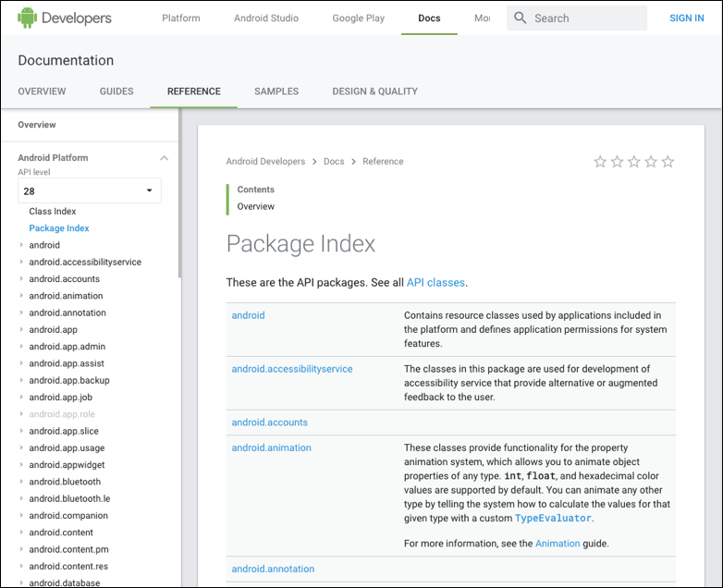Expand android.accessibilityservice arrow in sidebar
Screen dimensions: 723x588
click(21, 262)
